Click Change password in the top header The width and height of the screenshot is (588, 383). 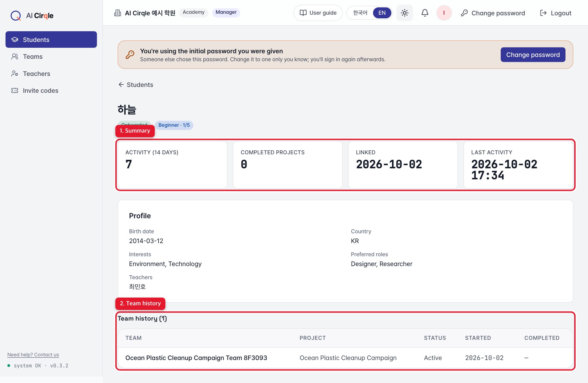(x=493, y=13)
